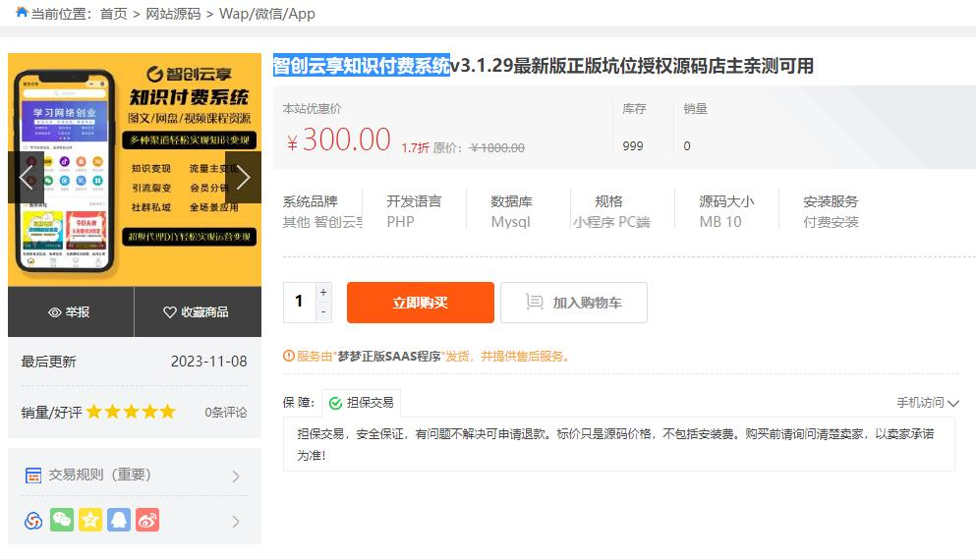
Task: Click the home icon in breadcrumb
Action: [22, 12]
